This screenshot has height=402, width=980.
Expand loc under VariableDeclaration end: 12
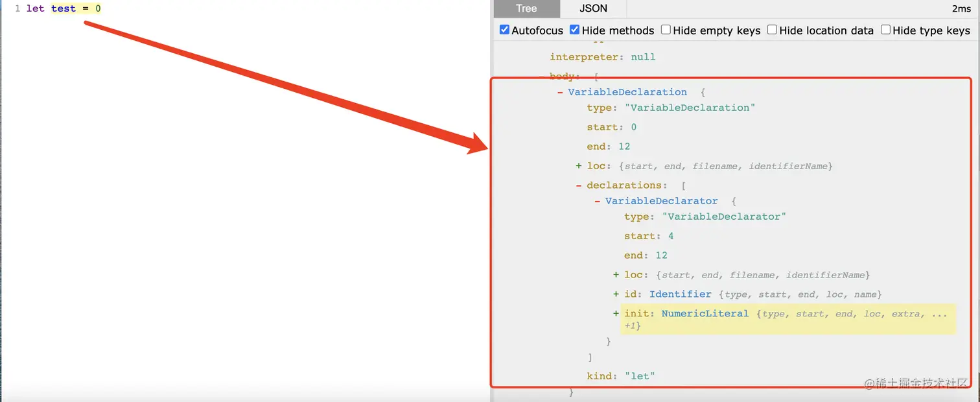click(579, 166)
